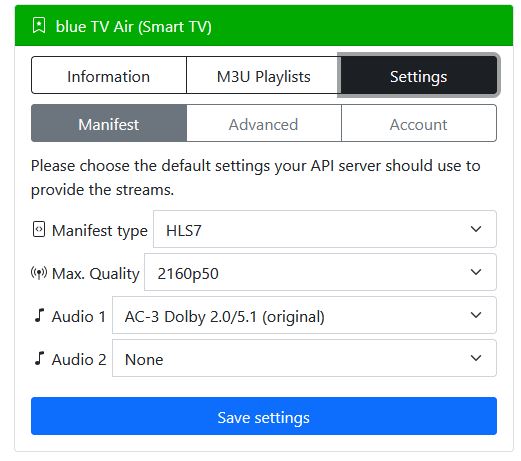Open the Manifest type HLS7 dropdown

click(325, 229)
